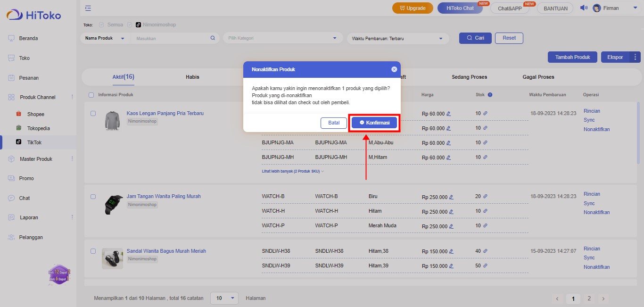
Task: Open Tokopedia in the sidebar
Action: tap(38, 128)
